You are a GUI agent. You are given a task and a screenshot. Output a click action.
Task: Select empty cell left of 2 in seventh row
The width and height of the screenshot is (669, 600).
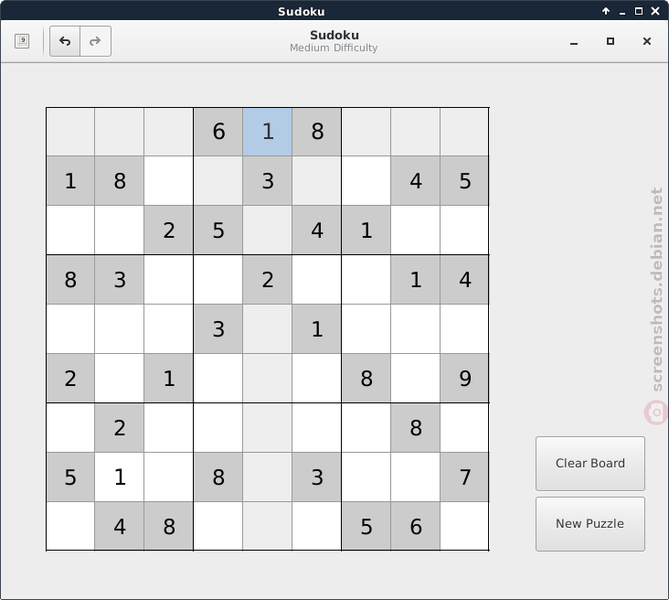[x=70, y=428]
